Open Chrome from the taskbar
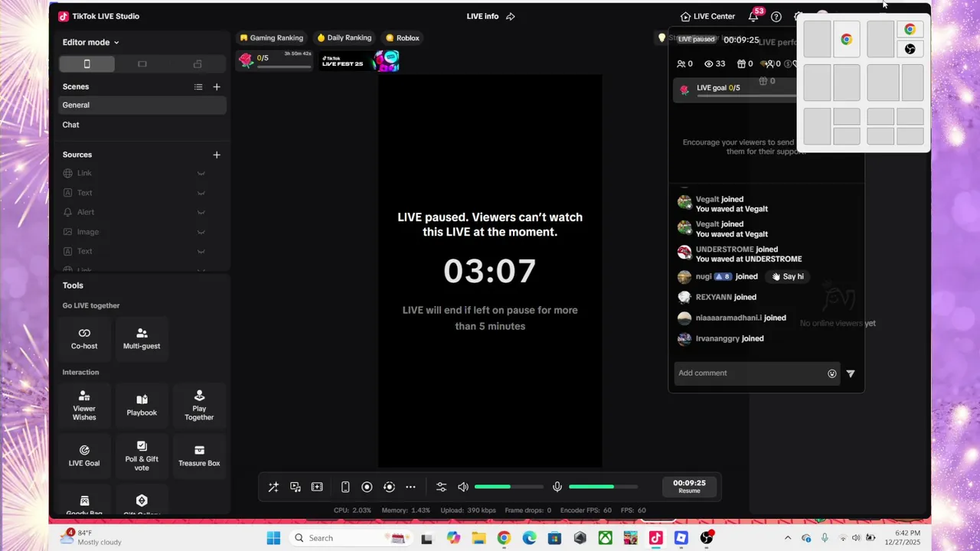Viewport: 980px width, 551px height. click(504, 538)
